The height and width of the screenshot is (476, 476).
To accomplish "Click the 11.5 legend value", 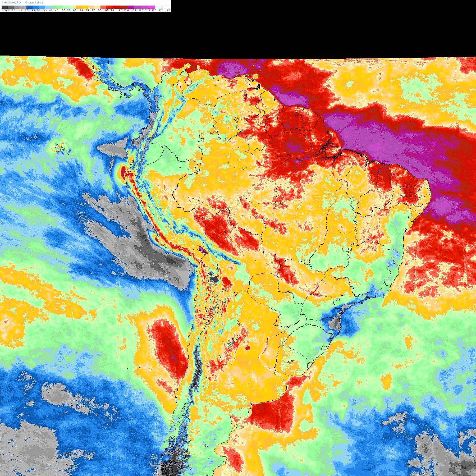I will (147, 10).
